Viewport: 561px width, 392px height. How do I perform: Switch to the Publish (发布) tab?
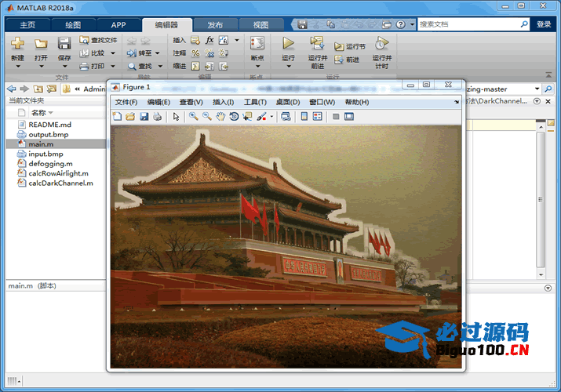pos(215,25)
